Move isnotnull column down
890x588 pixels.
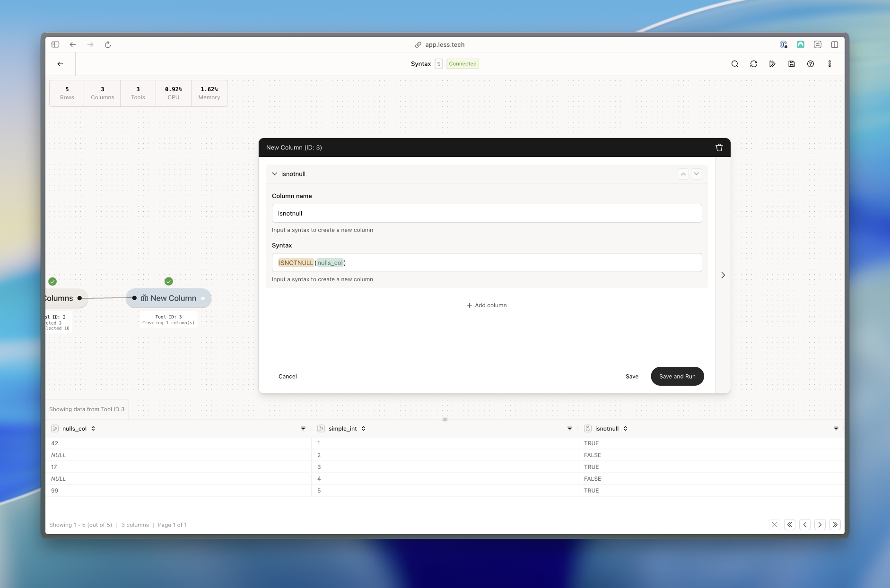(x=697, y=174)
